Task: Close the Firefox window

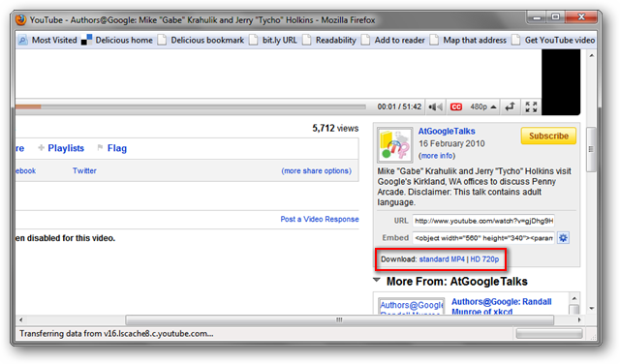Action: point(581,17)
